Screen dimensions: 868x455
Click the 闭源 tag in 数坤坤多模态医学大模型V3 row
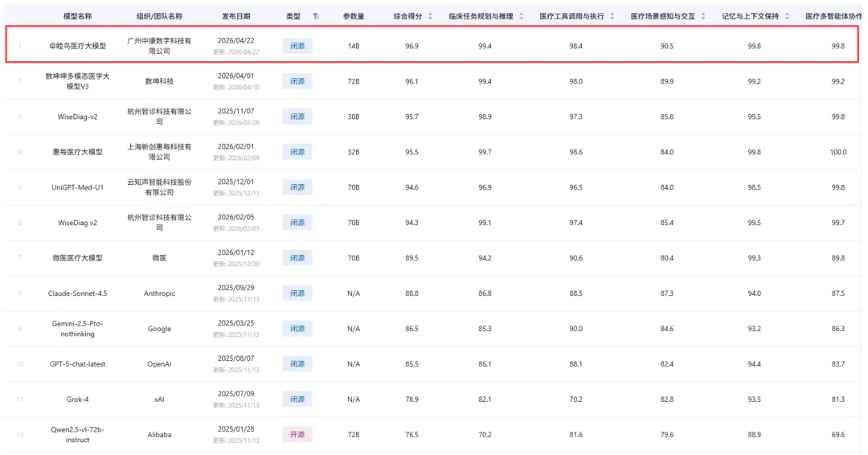click(297, 81)
